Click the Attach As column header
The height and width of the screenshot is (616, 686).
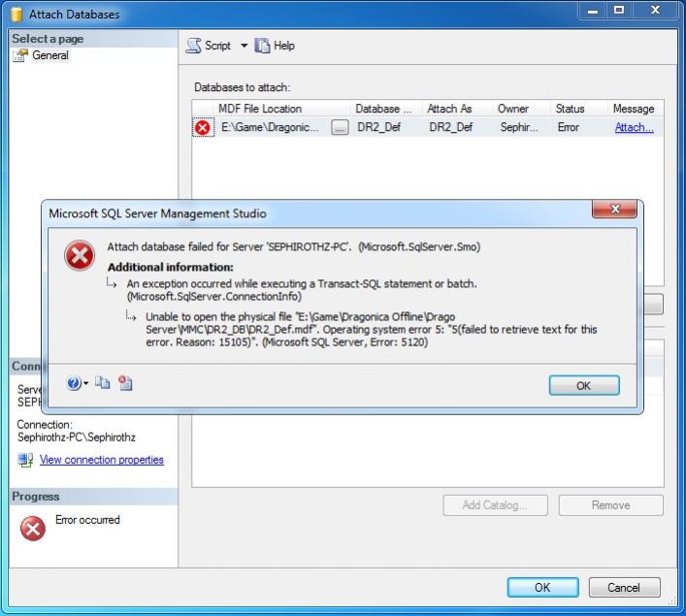(458, 109)
